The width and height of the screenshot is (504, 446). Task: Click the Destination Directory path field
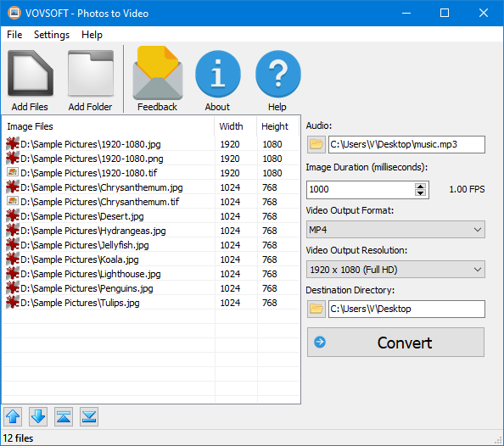click(x=406, y=309)
